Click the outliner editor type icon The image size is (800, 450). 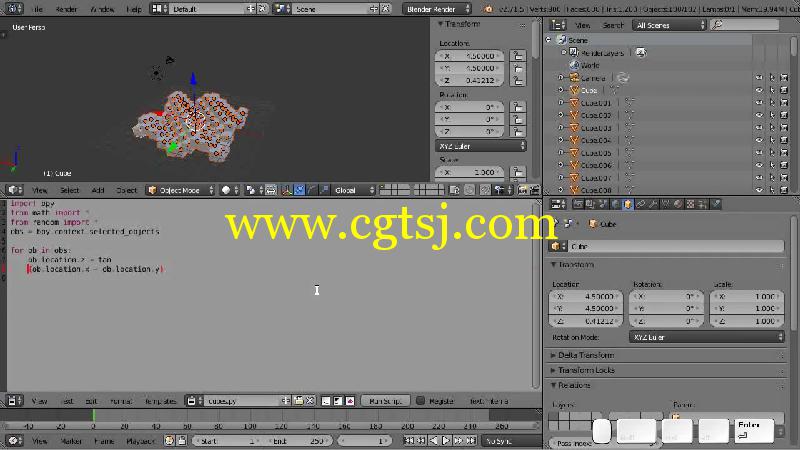click(558, 25)
